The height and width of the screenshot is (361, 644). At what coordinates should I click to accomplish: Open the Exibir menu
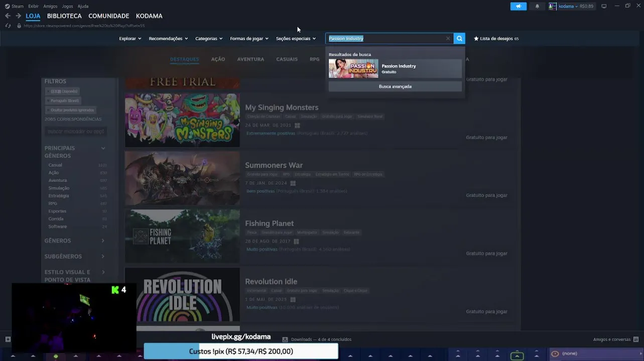33,6
